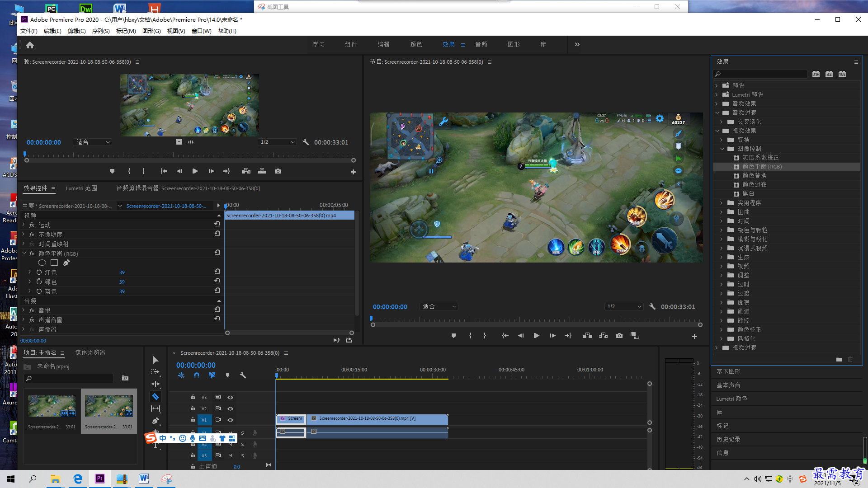Expand the 视频过渡 folder
868x488 pixels.
coord(717,347)
